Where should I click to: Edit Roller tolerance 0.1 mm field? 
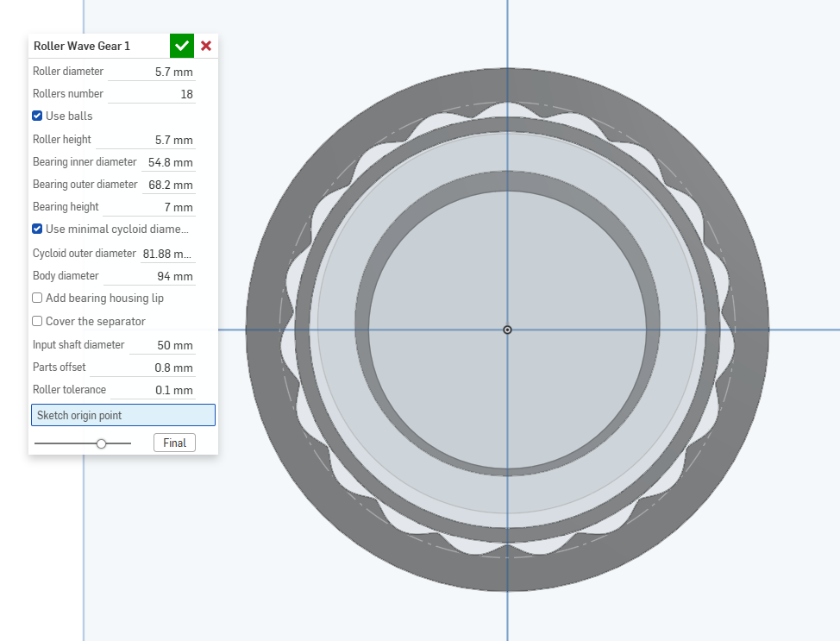tap(154, 390)
